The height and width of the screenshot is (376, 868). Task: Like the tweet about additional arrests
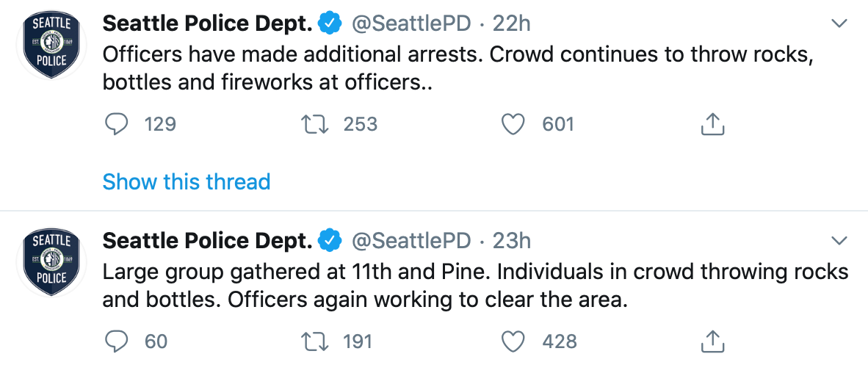(x=513, y=125)
